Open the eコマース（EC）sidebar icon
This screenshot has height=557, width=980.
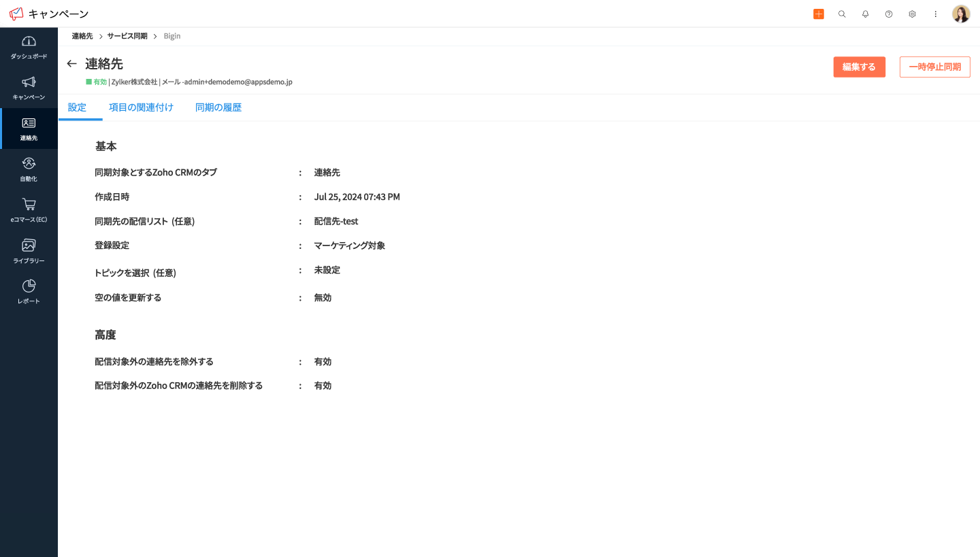coord(29,210)
